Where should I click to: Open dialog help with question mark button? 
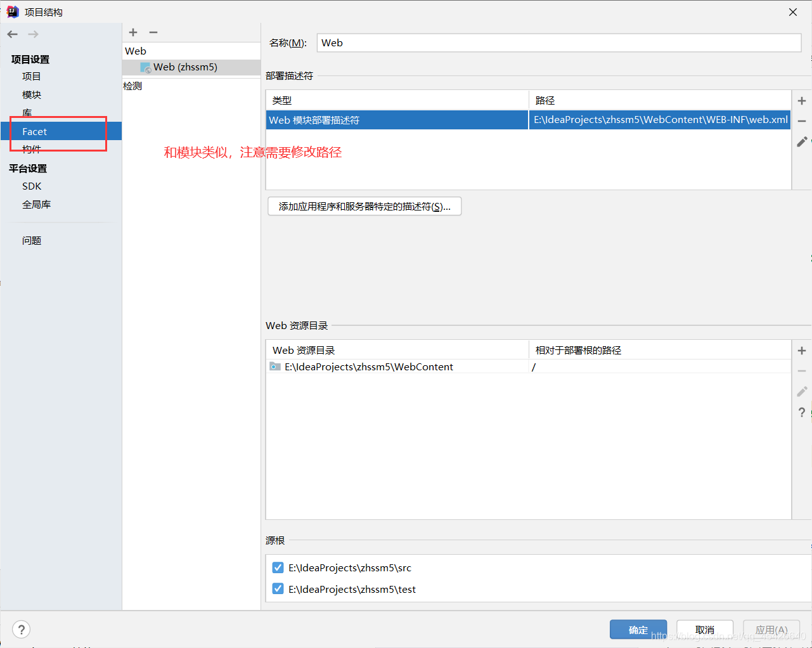point(22,630)
